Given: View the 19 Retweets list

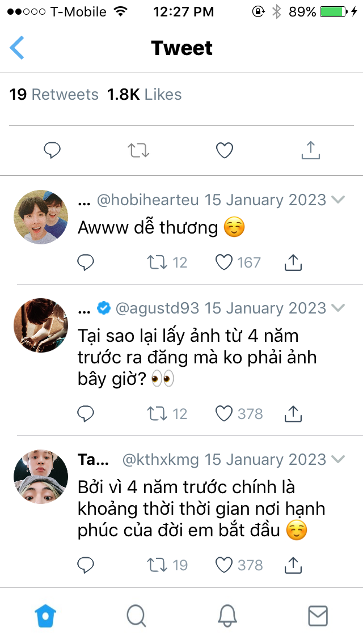Looking at the screenshot, I should click(54, 95).
